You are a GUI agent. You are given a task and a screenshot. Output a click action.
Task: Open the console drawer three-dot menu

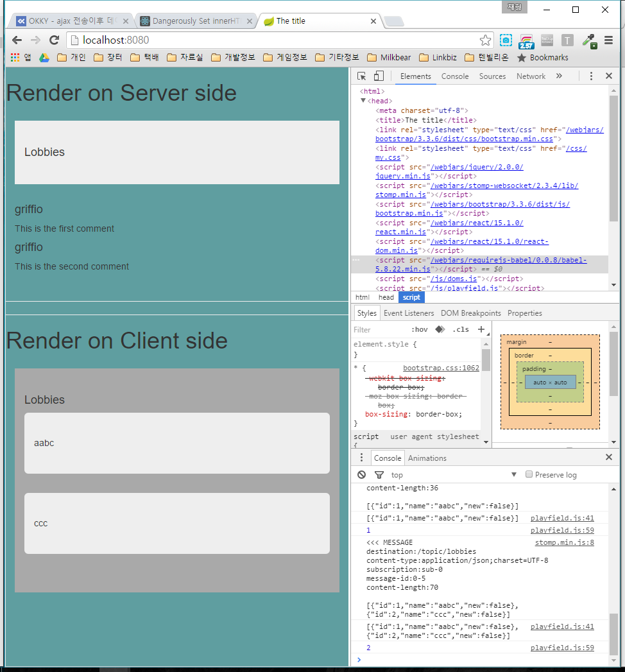361,458
